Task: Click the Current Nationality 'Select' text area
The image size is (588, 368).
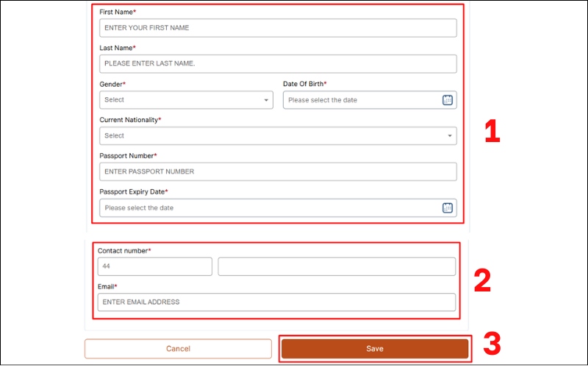Action: click(272, 136)
